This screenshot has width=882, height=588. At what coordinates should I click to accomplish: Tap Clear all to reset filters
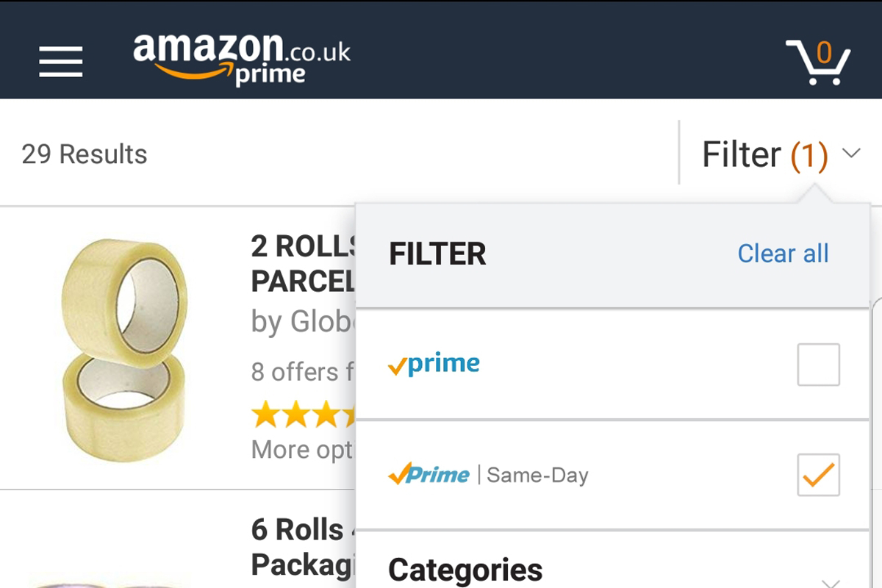(x=782, y=253)
